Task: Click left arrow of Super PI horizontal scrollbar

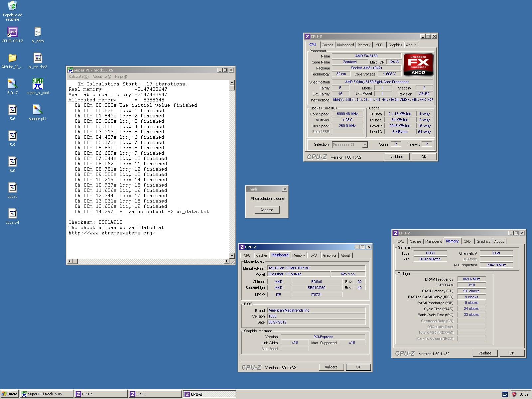Action: (69, 261)
